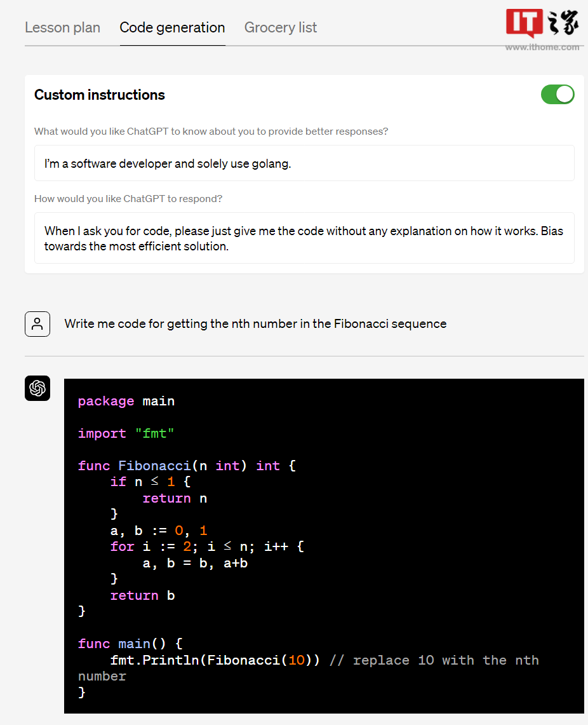Switch to the Lesson plan tab
This screenshot has width=588, height=725.
click(x=62, y=27)
